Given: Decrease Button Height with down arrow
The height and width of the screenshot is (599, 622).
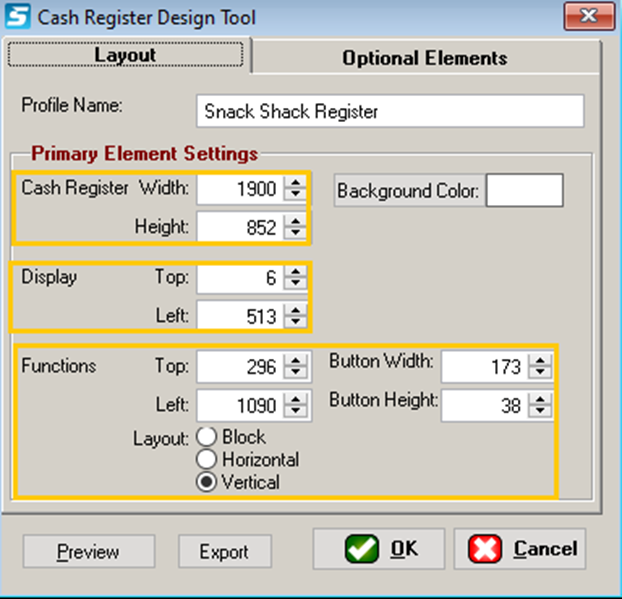Looking at the screenshot, I should 540,410.
